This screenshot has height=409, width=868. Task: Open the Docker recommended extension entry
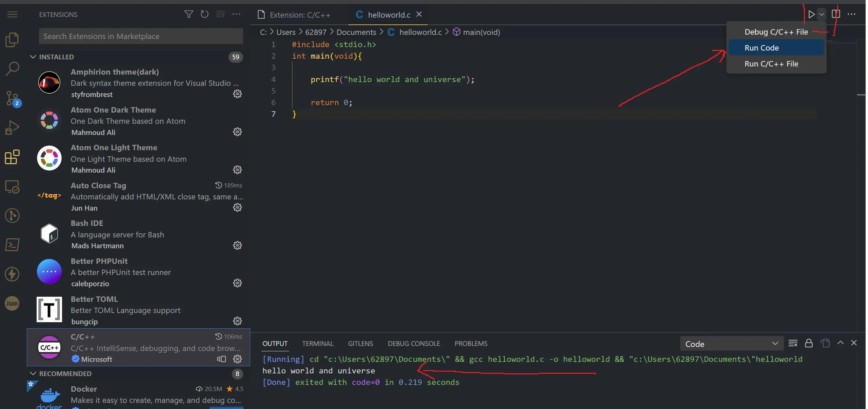[138, 395]
